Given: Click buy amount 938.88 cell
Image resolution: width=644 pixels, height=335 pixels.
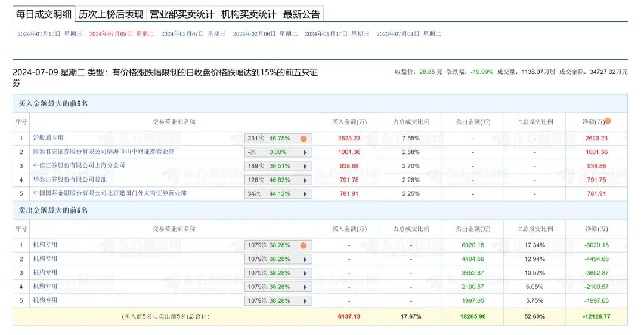Looking at the screenshot, I should click(349, 166).
